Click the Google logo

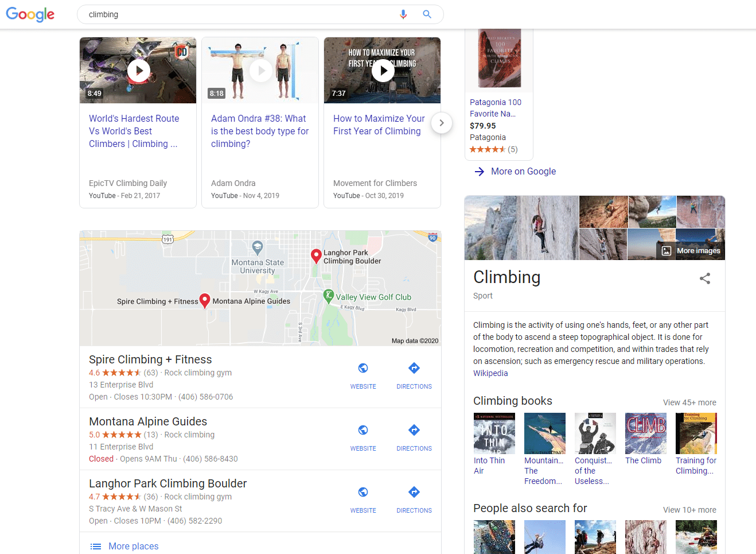[x=30, y=14]
